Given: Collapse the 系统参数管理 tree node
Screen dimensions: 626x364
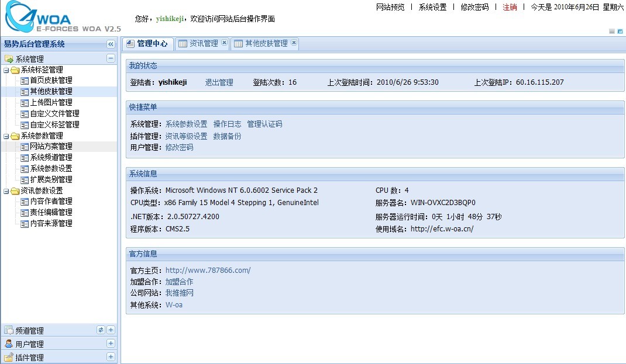Looking at the screenshot, I should 6,136.
